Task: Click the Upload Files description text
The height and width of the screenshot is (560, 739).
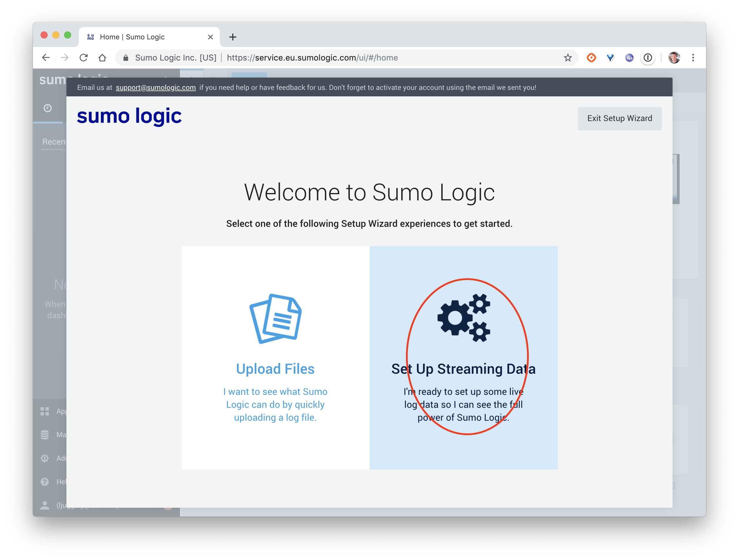Action: pyautogui.click(x=275, y=404)
